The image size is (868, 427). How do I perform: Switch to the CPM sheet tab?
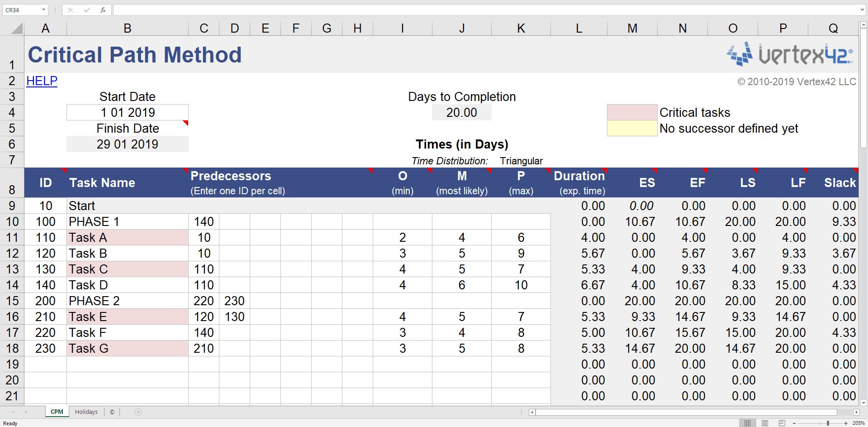57,412
